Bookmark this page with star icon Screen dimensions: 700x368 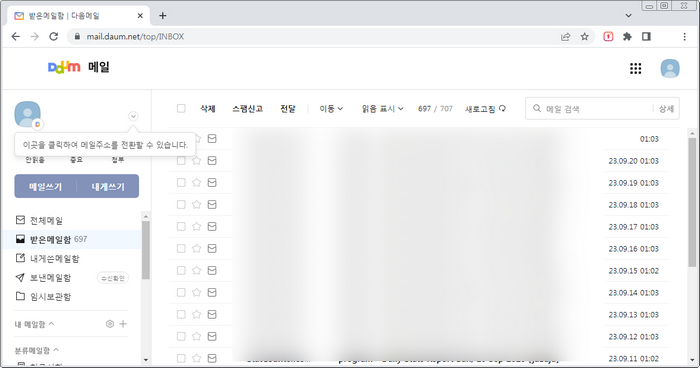click(584, 37)
